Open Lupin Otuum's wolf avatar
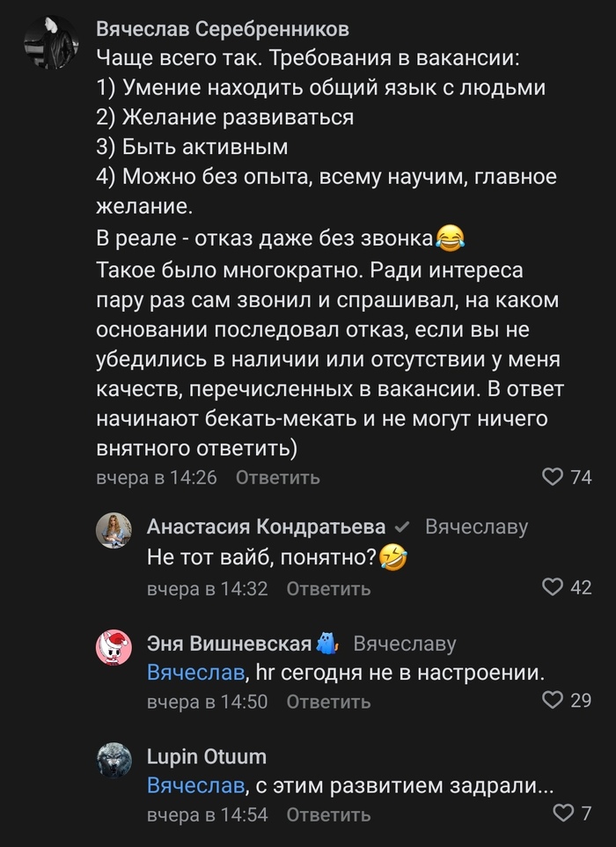This screenshot has width=616, height=847. (x=114, y=761)
